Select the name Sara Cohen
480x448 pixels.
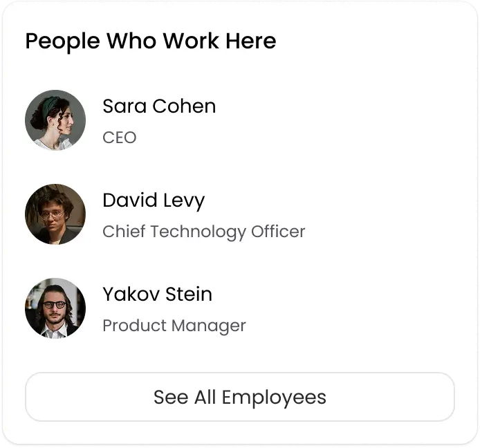point(159,106)
